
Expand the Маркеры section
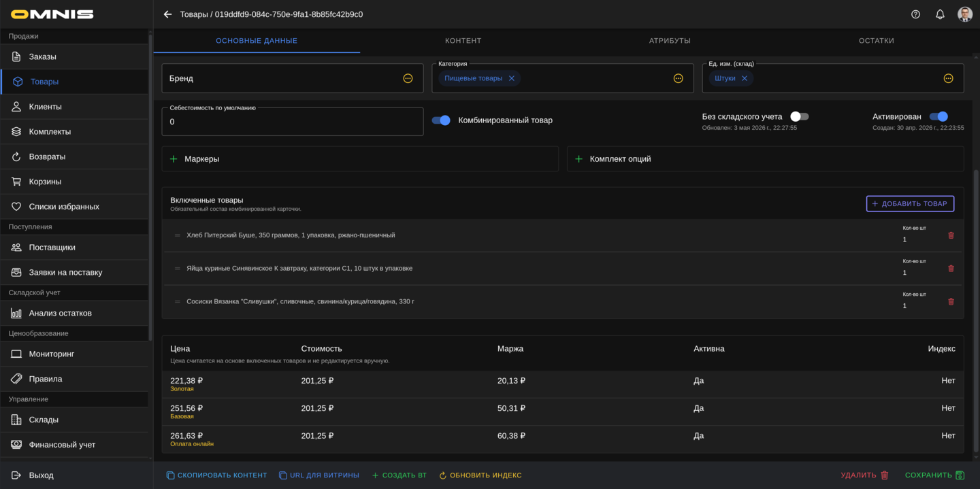[x=360, y=159]
